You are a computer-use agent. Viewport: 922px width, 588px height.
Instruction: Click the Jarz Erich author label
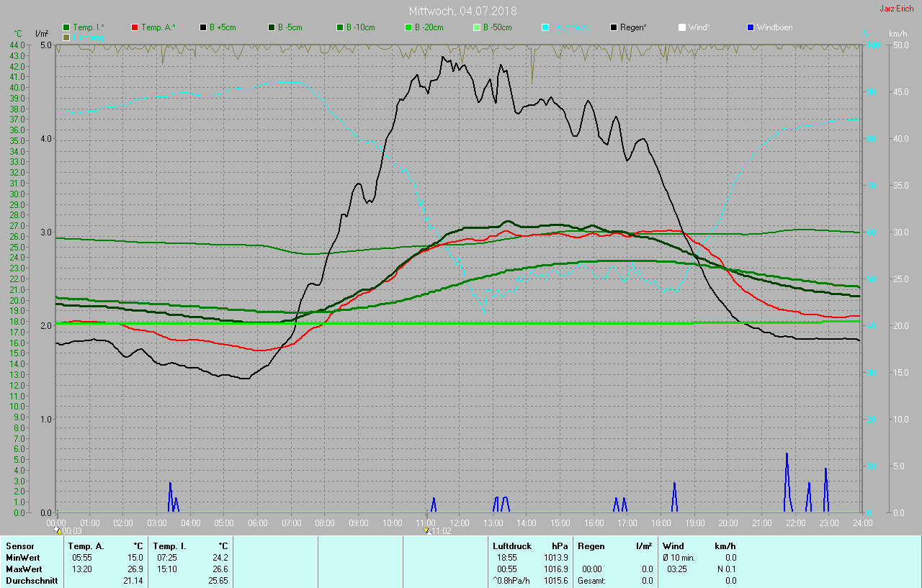[898, 9]
